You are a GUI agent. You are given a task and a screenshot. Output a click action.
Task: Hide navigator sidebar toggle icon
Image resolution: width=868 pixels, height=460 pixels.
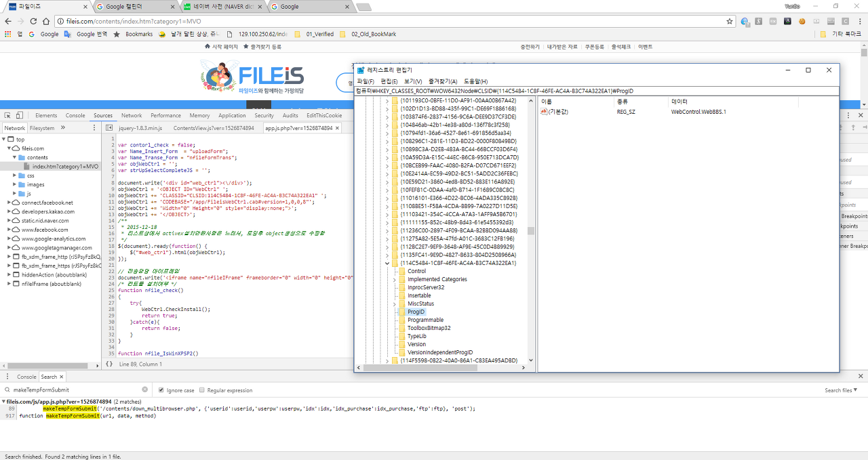(109, 127)
